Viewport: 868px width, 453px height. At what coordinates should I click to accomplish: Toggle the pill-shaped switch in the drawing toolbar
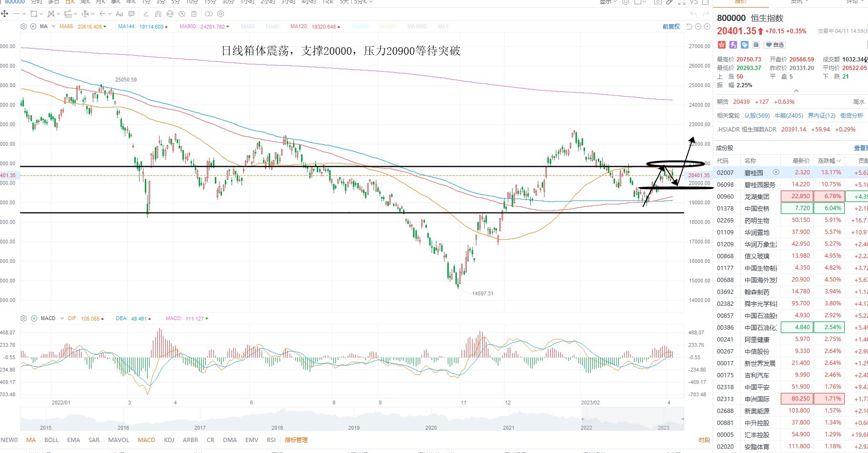point(209,14)
